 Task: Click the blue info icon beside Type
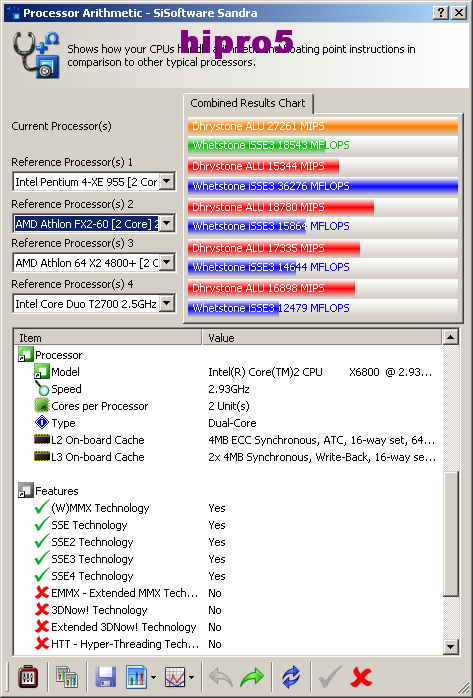[x=42, y=422]
